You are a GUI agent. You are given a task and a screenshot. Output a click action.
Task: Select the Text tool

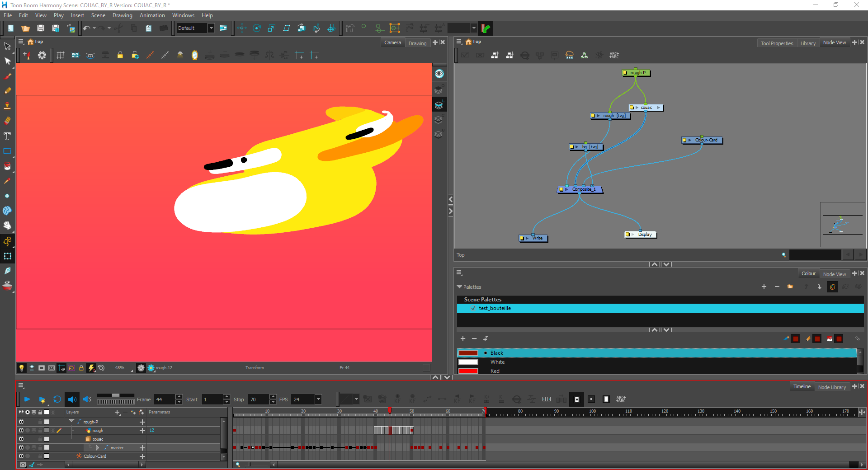7,136
